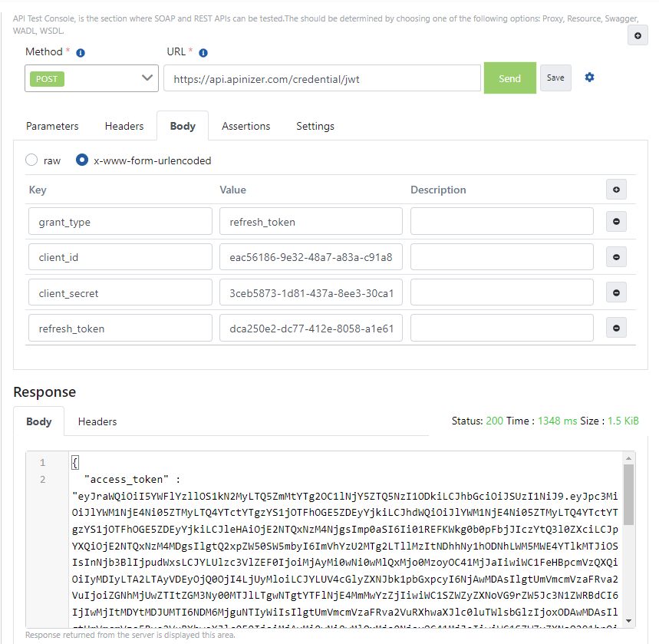The height and width of the screenshot is (644, 659).
Task: Send the API request
Action: tap(509, 78)
